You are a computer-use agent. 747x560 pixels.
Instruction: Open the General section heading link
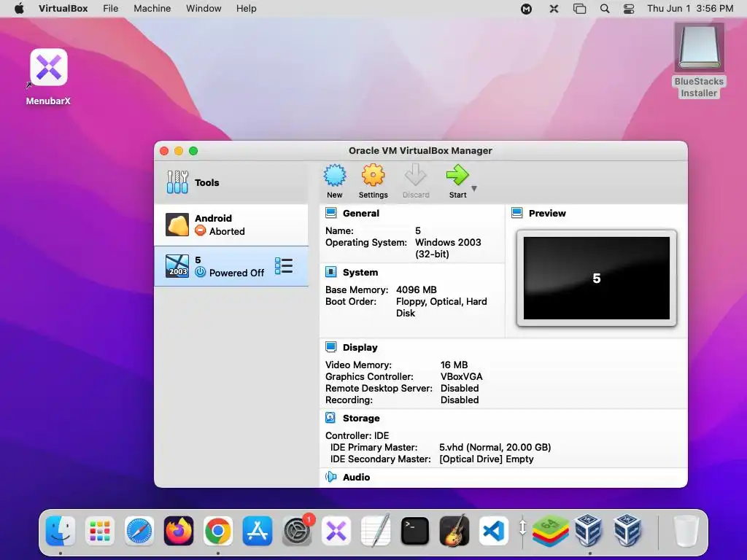(x=361, y=214)
